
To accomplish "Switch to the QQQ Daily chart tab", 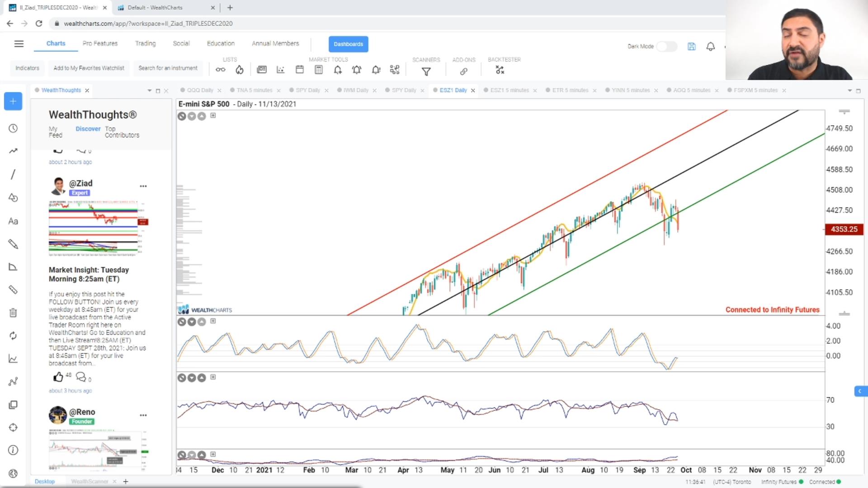I will coord(200,90).
